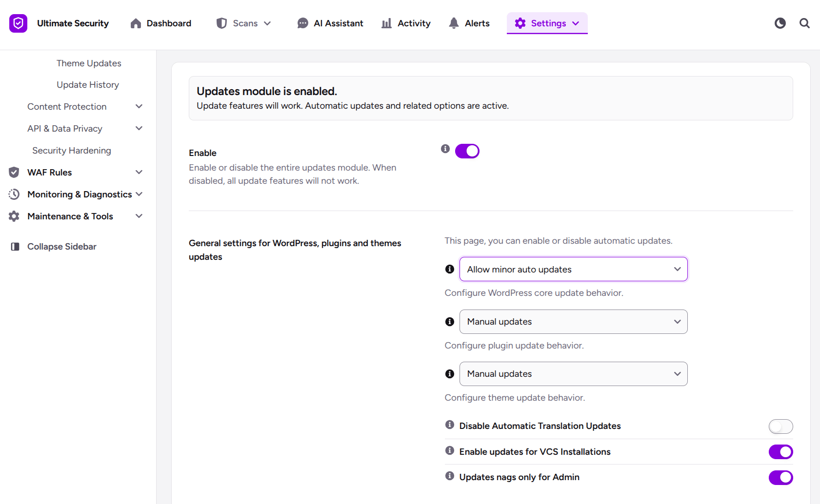The width and height of the screenshot is (820, 504).
Task: Toggle dark mode moon icon
Action: pyautogui.click(x=780, y=23)
